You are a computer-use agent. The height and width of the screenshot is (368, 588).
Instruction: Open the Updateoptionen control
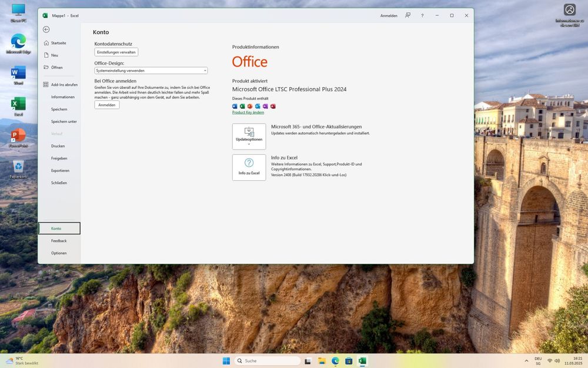(249, 135)
